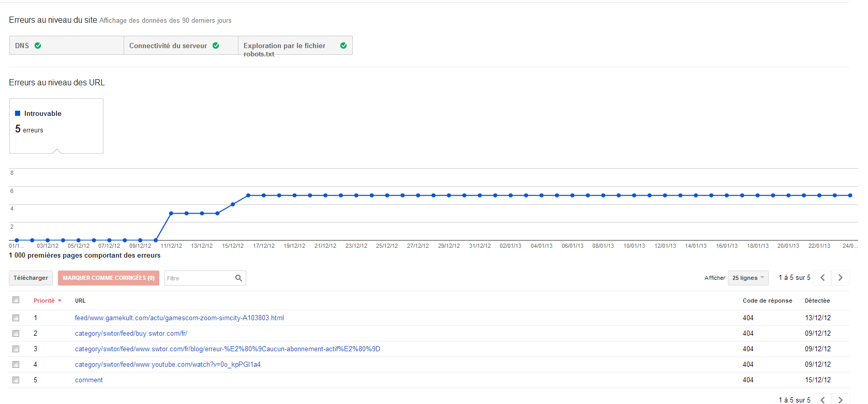Screen dimensions: 868x404
Task: Click robots.txt exploration green status icon
Action: 343,46
